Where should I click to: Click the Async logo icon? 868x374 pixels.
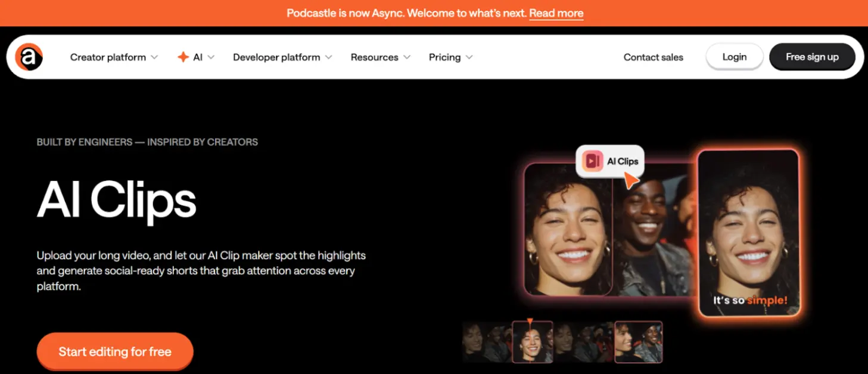(x=29, y=57)
